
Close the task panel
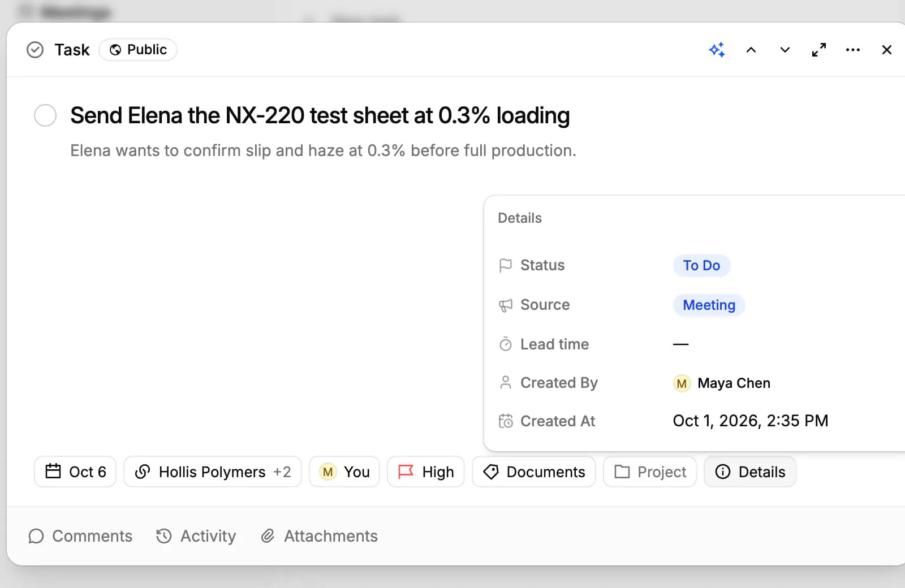coord(887,50)
